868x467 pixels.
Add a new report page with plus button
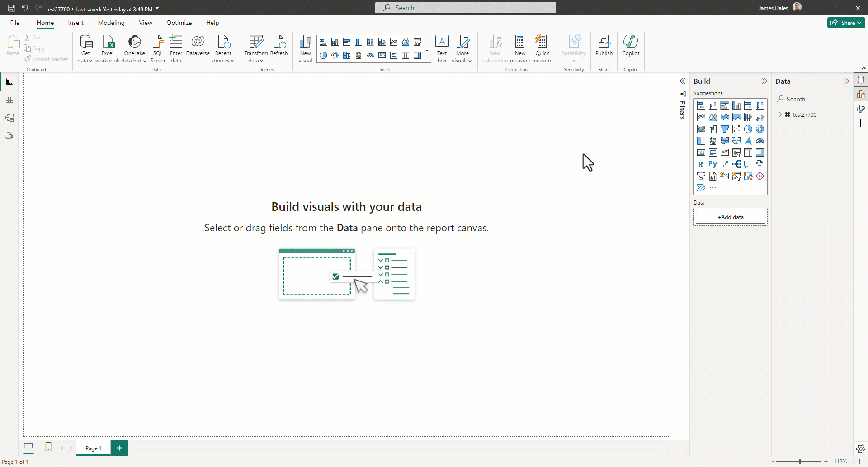click(x=119, y=448)
